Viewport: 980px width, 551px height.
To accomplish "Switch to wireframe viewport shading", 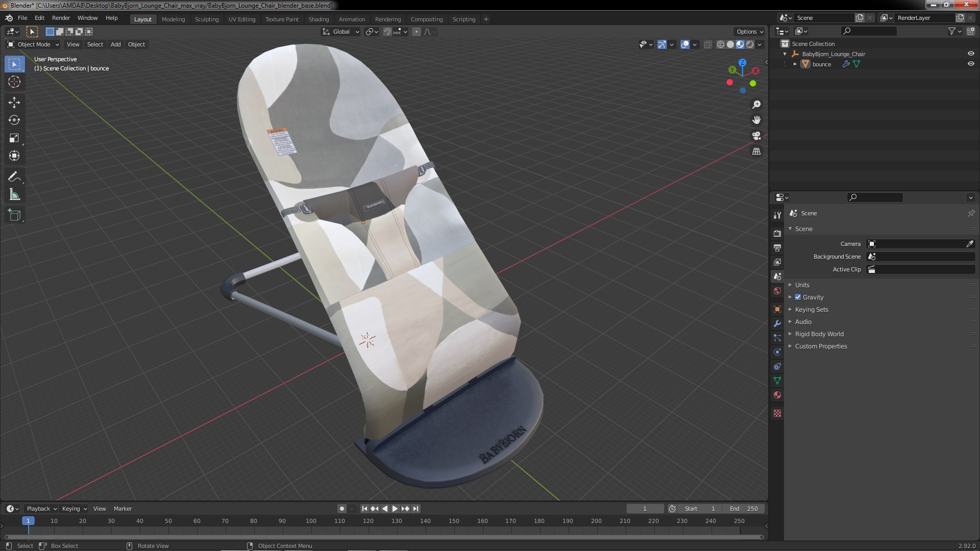I will tap(721, 44).
